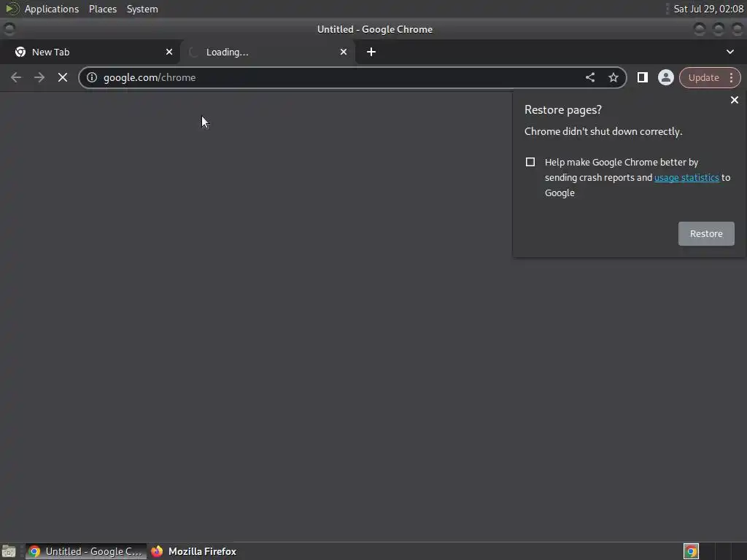Open the side panel icon
This screenshot has width=747, height=560.
(x=642, y=77)
